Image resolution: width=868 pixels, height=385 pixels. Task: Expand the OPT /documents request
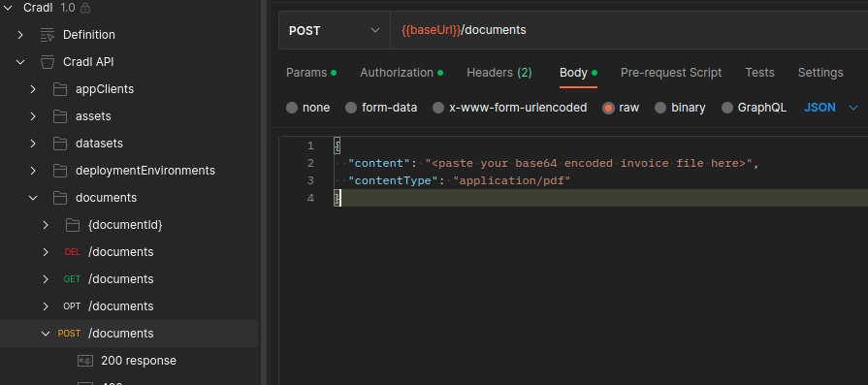tap(46, 306)
